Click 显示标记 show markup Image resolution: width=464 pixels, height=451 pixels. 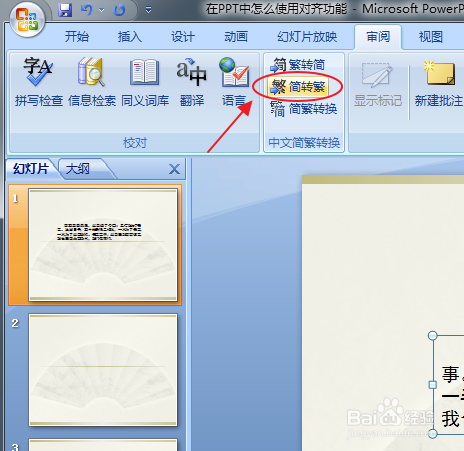point(378,84)
